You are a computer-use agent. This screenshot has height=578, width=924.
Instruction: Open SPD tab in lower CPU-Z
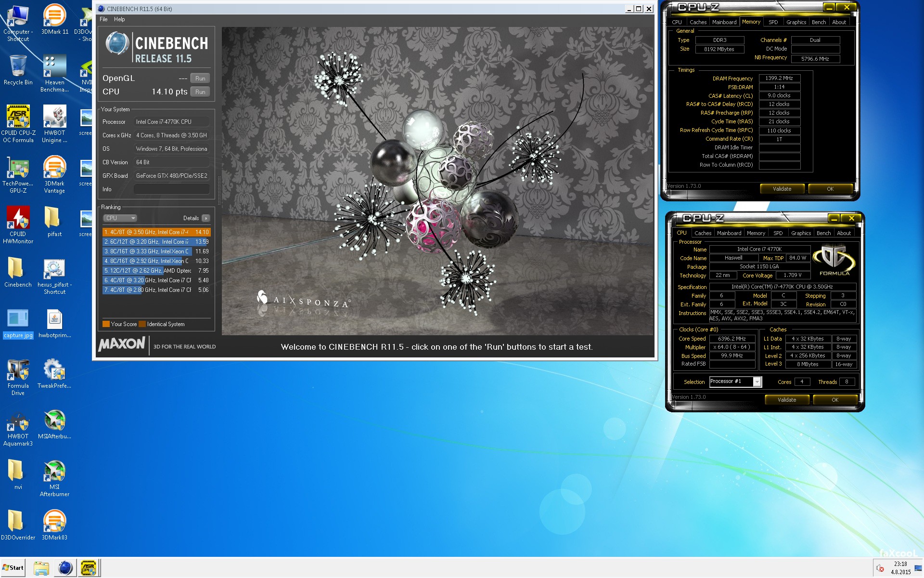(778, 233)
